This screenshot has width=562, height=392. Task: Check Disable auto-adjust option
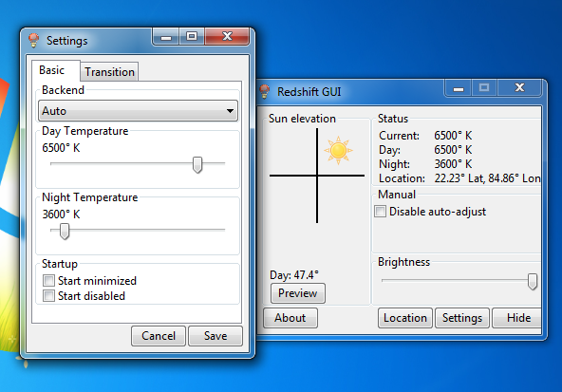point(381,212)
